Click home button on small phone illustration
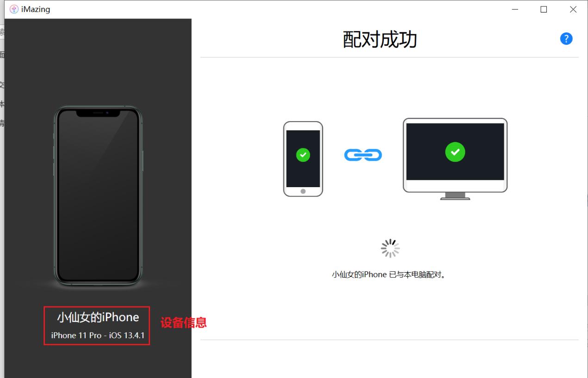Viewport: 588px width, 378px height. 303,191
